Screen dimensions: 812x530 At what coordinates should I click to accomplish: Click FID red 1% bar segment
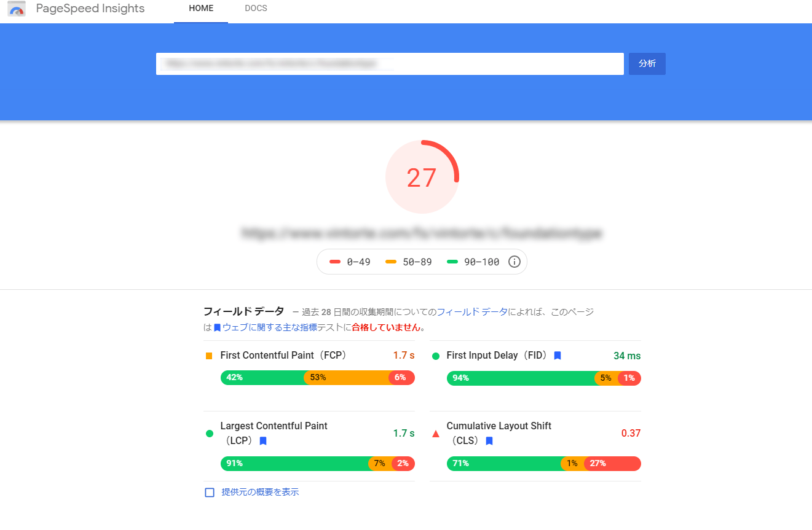tap(629, 378)
